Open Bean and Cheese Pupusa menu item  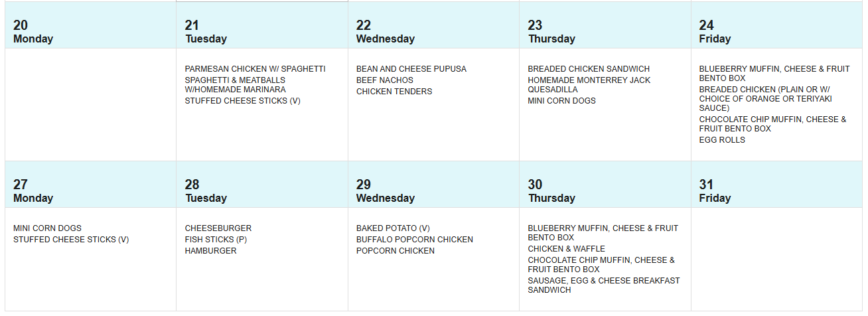[411, 69]
